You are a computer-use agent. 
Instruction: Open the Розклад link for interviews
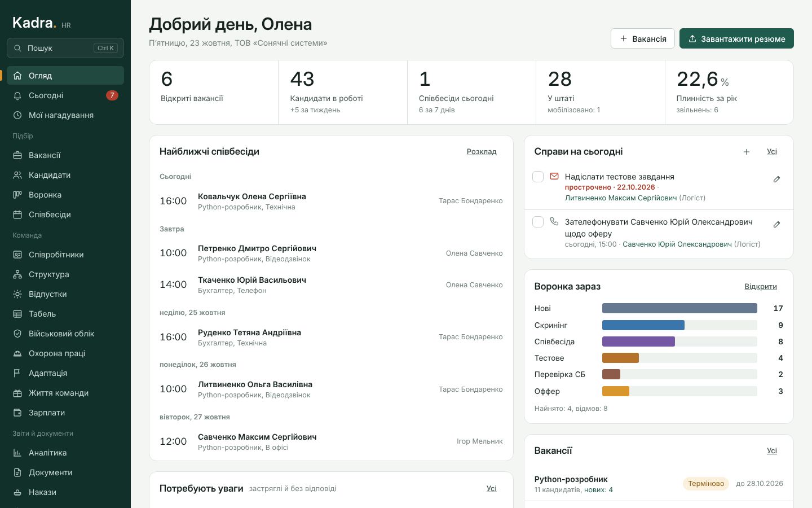[482, 152]
